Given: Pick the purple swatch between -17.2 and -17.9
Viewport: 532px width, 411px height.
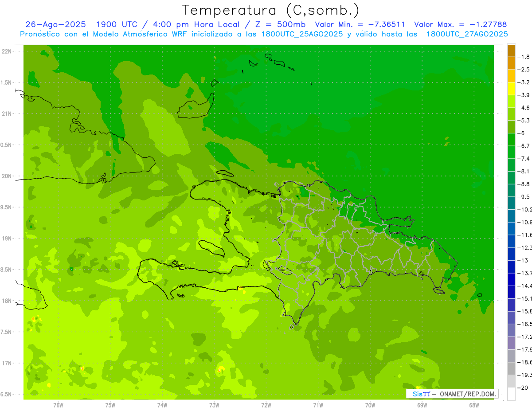Looking at the screenshot, I should click(x=512, y=344).
